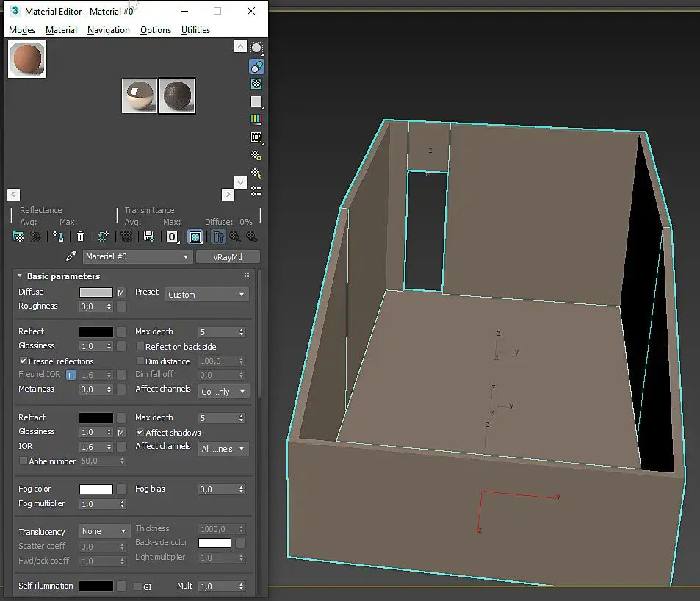Enable Reflect on back side checkbox
This screenshot has width=700, height=601.
point(140,347)
